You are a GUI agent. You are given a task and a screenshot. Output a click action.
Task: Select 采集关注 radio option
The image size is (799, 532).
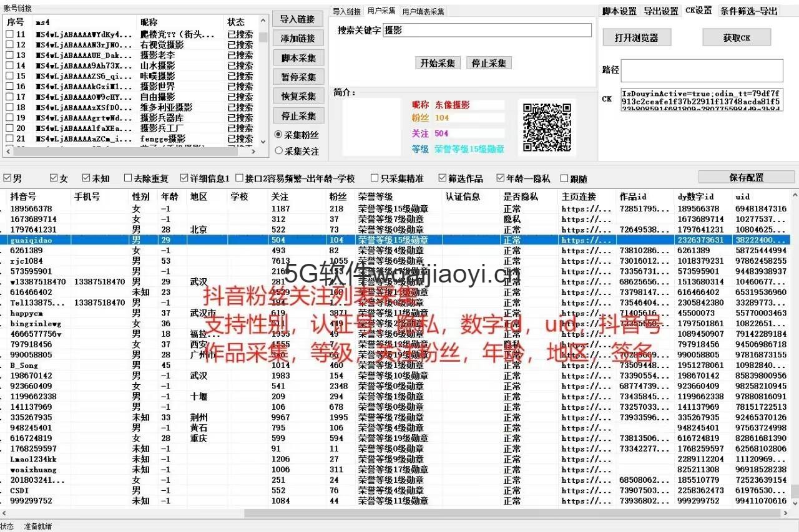click(x=278, y=151)
